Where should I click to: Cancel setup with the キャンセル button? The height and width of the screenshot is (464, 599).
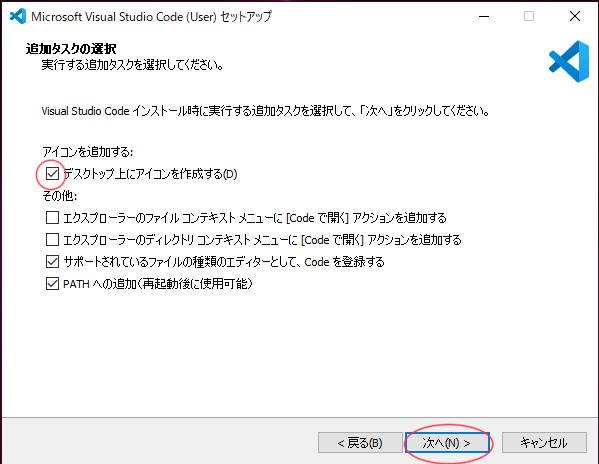(x=544, y=443)
